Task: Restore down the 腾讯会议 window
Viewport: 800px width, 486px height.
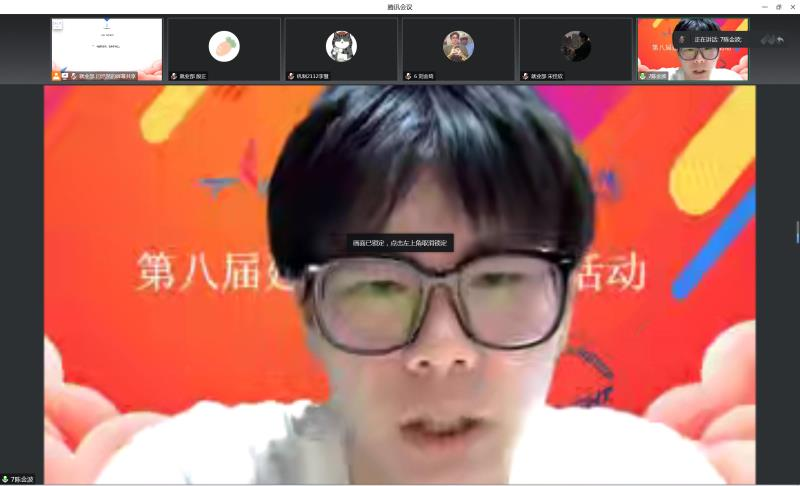Action: [779, 6]
